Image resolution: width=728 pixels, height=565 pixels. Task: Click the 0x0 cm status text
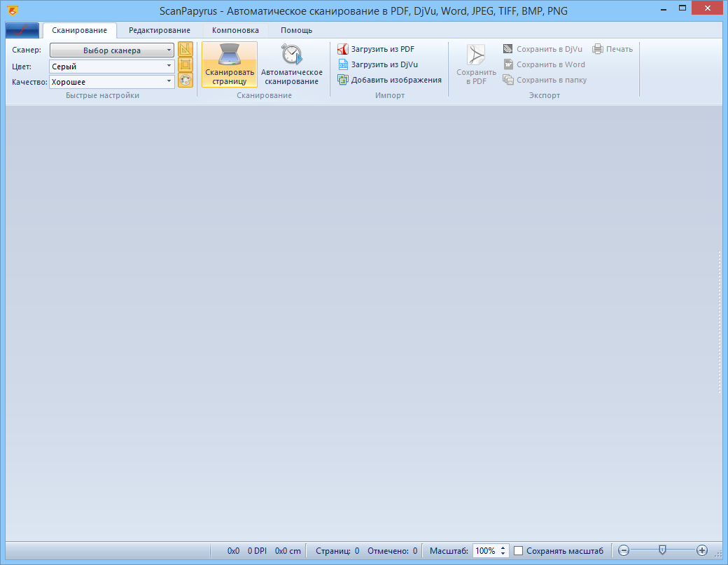(288, 550)
